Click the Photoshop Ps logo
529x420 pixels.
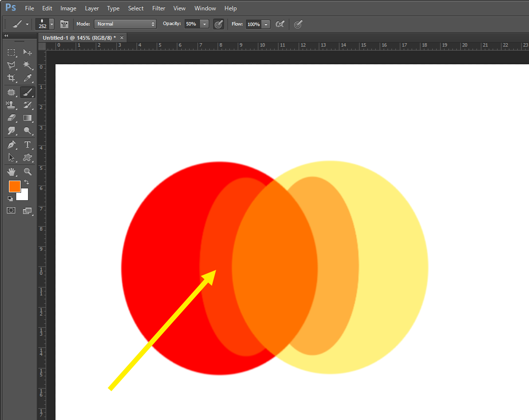tap(11, 7)
